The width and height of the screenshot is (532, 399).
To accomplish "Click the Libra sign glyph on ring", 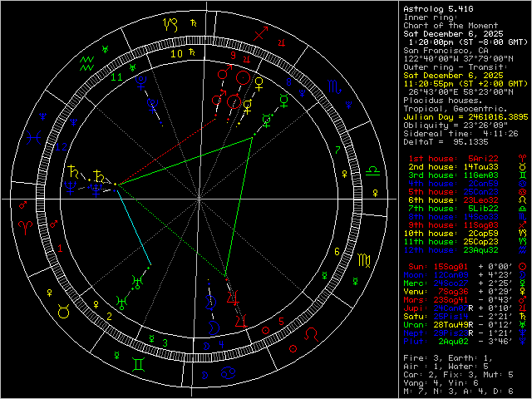I will tap(373, 169).
